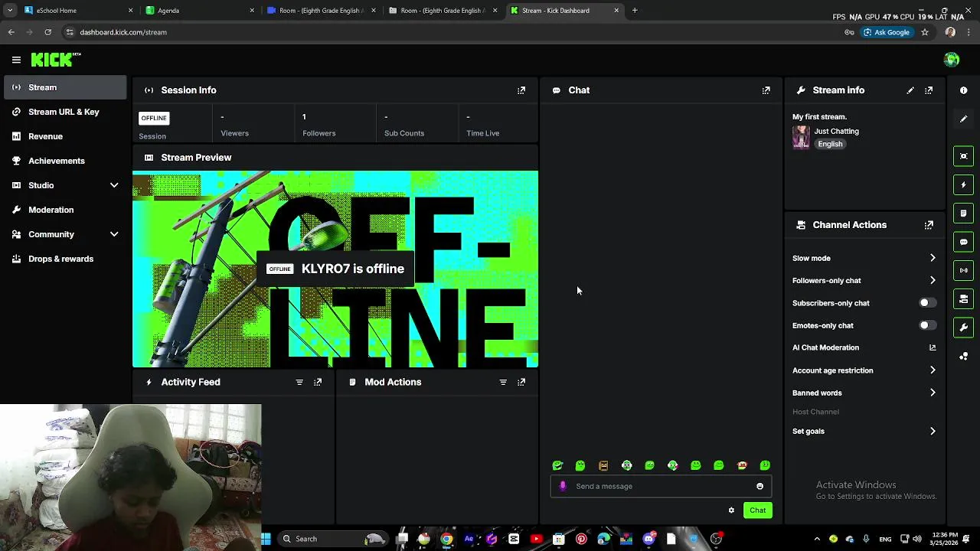Open Chrome tab search dropdown

point(10,11)
